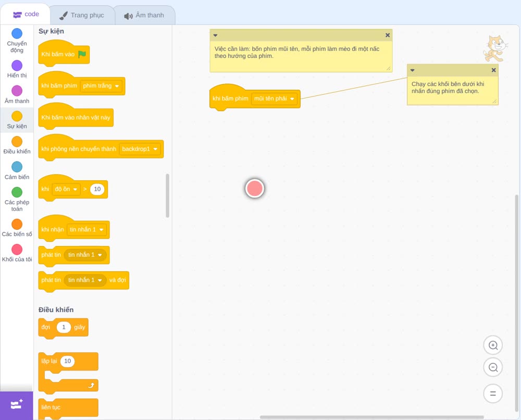Click the 1 second input in đợi block
Viewport: 521px width, 420px height.
64,327
